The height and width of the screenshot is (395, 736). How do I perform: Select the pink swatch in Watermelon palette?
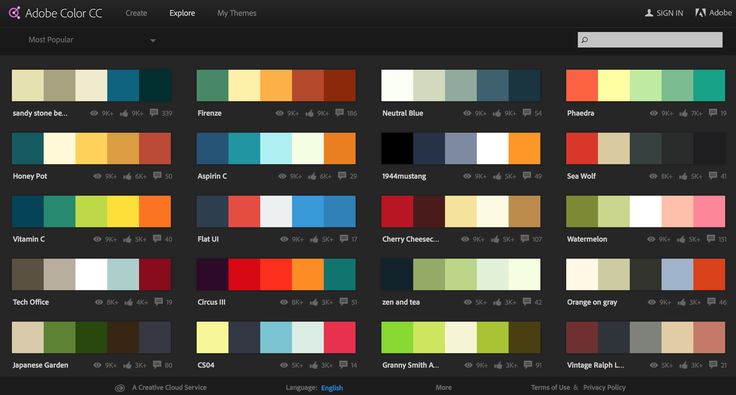709,211
